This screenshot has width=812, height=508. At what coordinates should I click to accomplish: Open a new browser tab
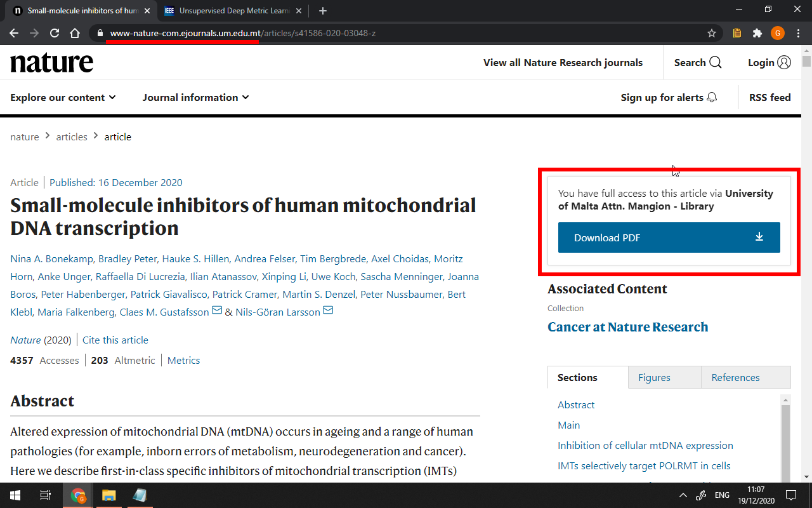(323, 11)
